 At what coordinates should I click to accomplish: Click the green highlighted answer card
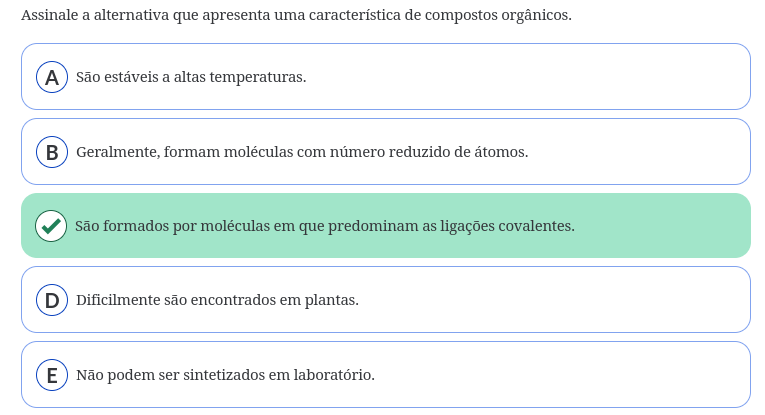tap(386, 225)
